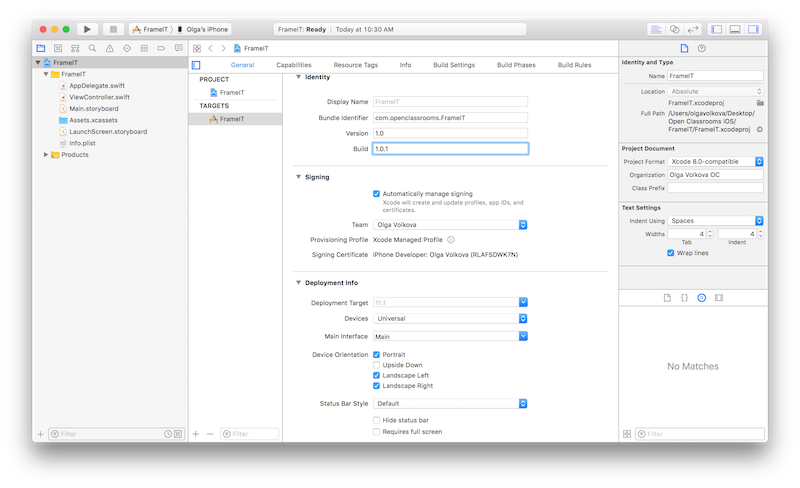Open ViewController.swift in navigator
This screenshot has height=488, width=800.
click(x=99, y=97)
